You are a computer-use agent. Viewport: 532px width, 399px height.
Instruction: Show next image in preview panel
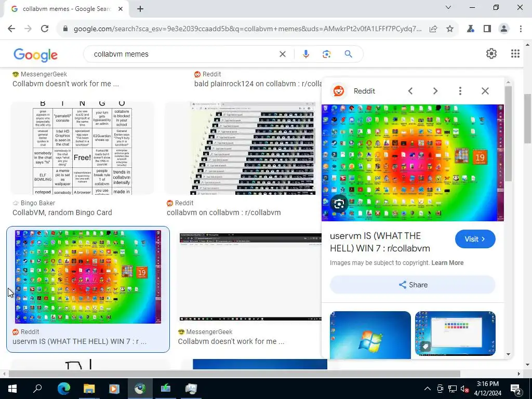click(435, 91)
